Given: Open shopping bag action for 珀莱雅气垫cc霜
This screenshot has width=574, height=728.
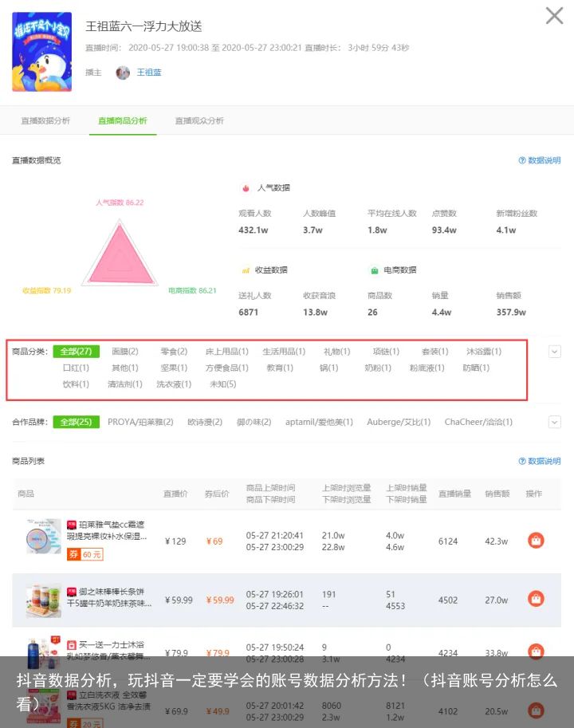Looking at the screenshot, I should coord(536,541).
